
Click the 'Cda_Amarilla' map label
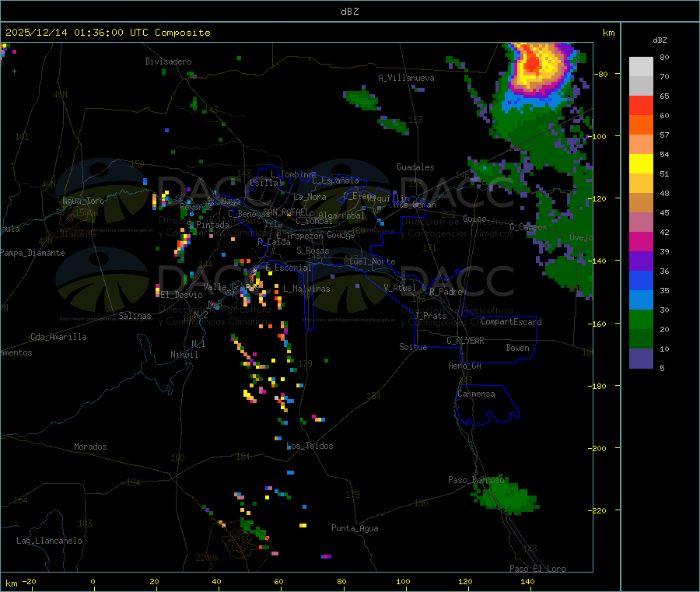click(58, 337)
